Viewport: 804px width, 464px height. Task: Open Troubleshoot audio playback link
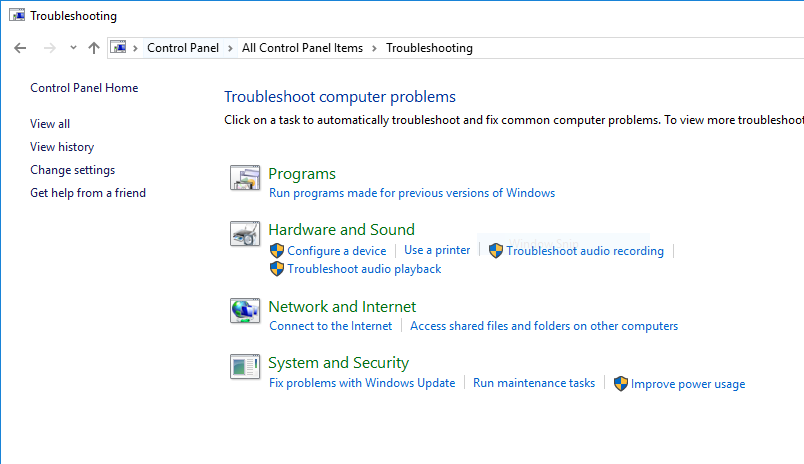[x=364, y=269]
